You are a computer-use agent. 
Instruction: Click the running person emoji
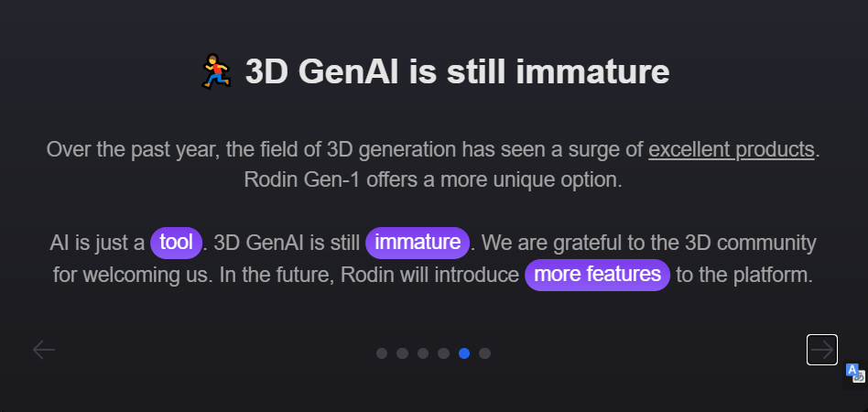click(216, 71)
